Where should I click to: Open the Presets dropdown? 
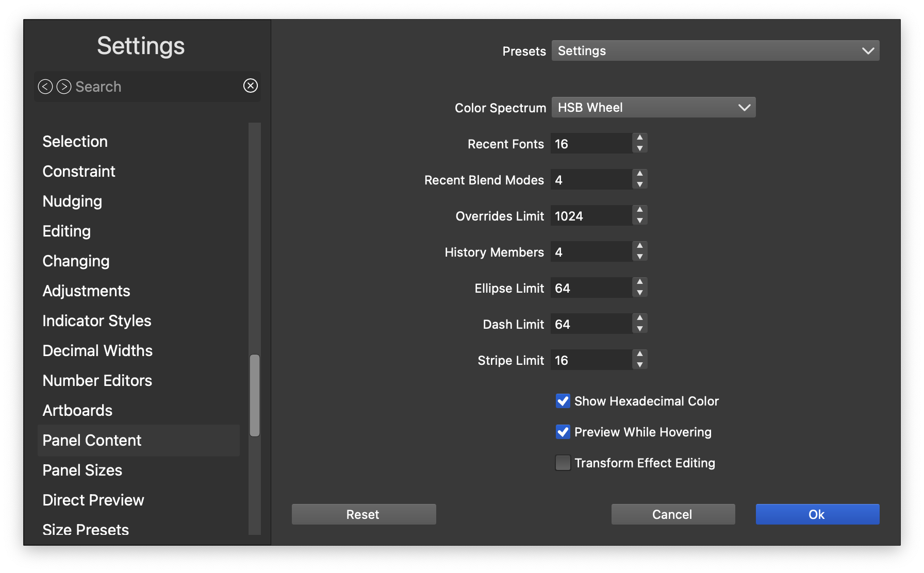(x=715, y=50)
